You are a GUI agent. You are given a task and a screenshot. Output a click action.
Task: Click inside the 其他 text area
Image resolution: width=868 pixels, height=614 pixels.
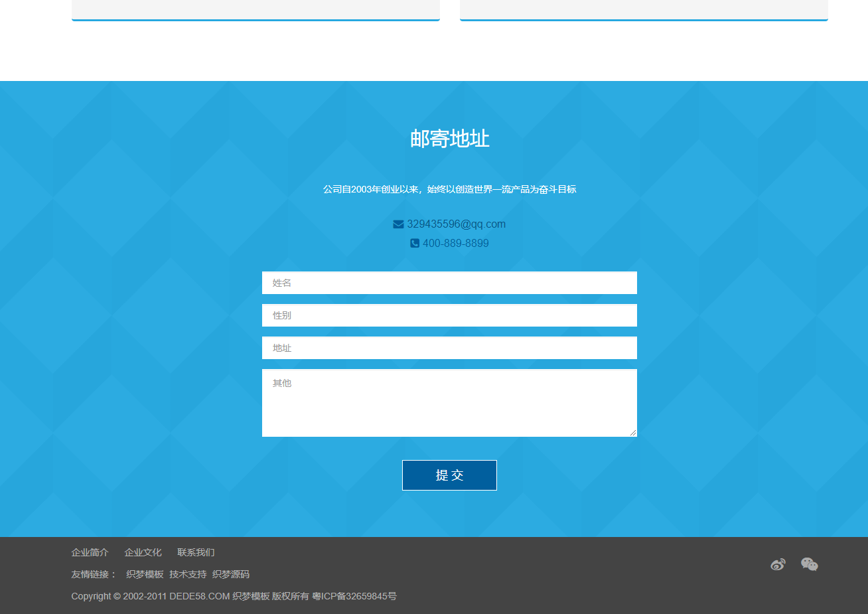[x=449, y=403]
